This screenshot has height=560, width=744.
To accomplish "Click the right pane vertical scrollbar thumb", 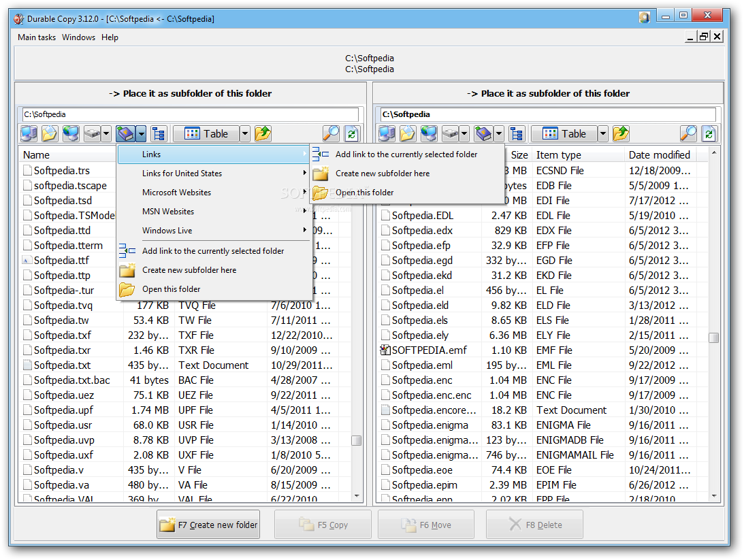I will tap(713, 337).
